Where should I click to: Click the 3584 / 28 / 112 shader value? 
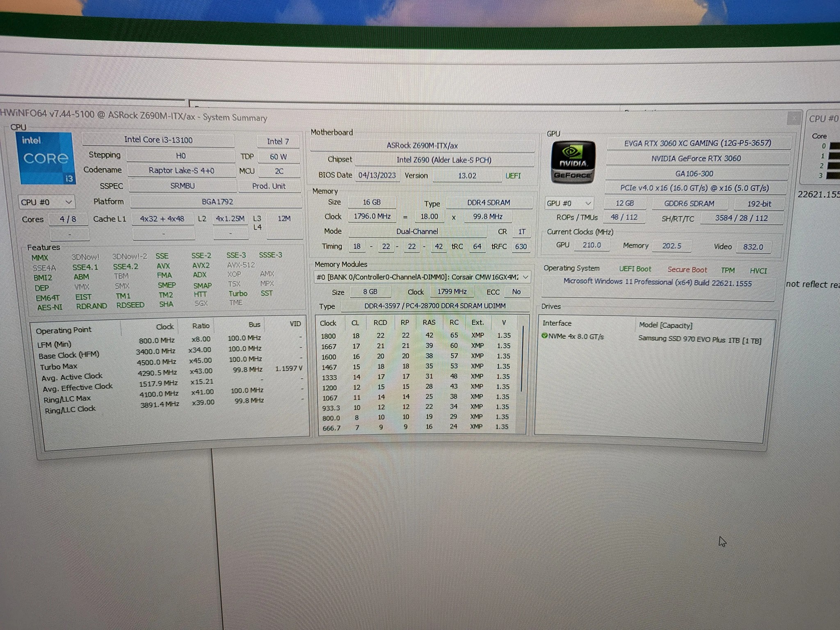[742, 218]
